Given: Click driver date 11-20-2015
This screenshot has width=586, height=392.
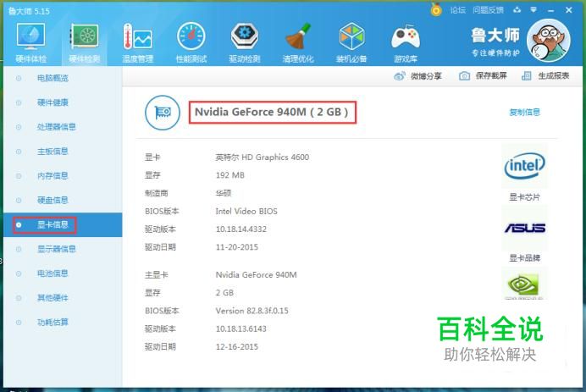Looking at the screenshot, I should pyautogui.click(x=237, y=247).
